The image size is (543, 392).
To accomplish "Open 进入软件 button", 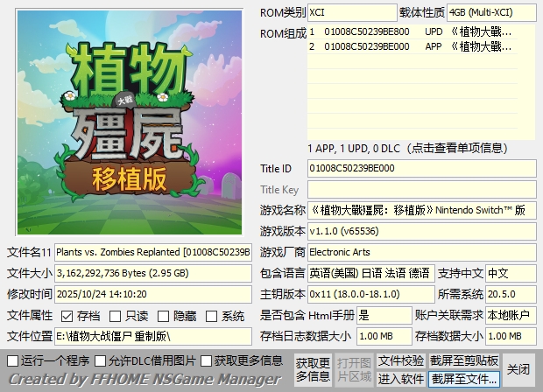I will [x=401, y=379].
